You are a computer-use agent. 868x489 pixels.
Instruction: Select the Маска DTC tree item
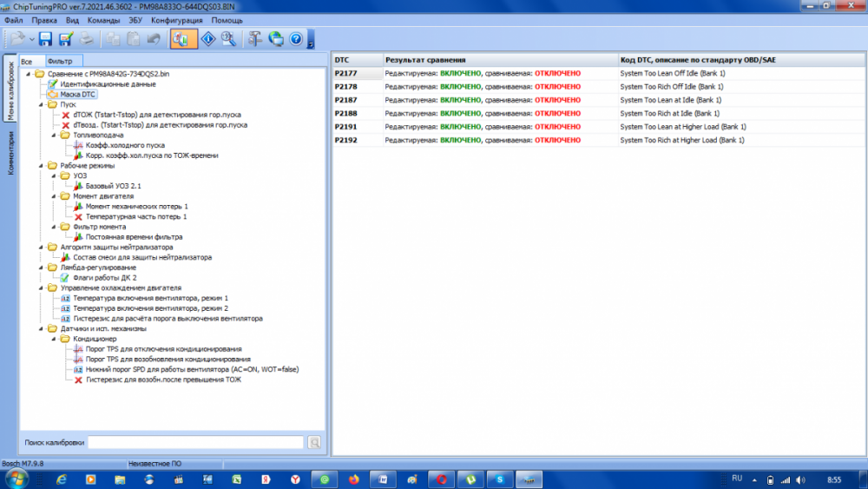pos(77,94)
